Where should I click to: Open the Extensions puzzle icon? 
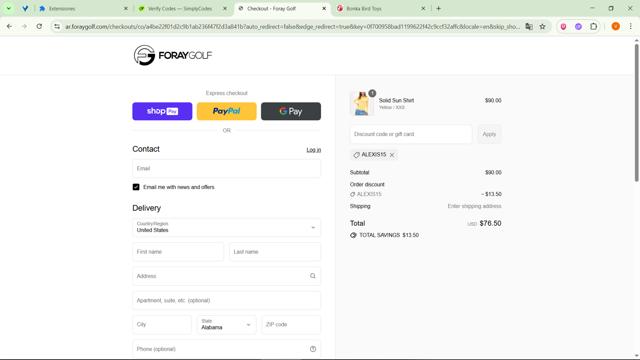[593, 27]
